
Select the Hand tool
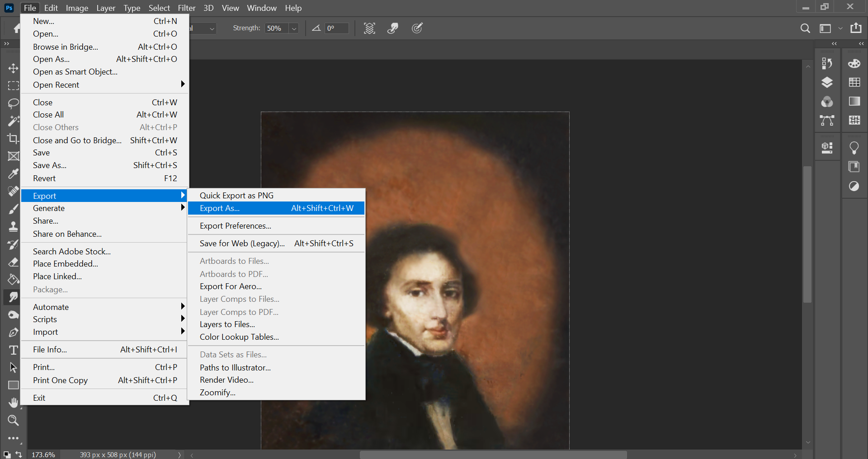tap(13, 403)
